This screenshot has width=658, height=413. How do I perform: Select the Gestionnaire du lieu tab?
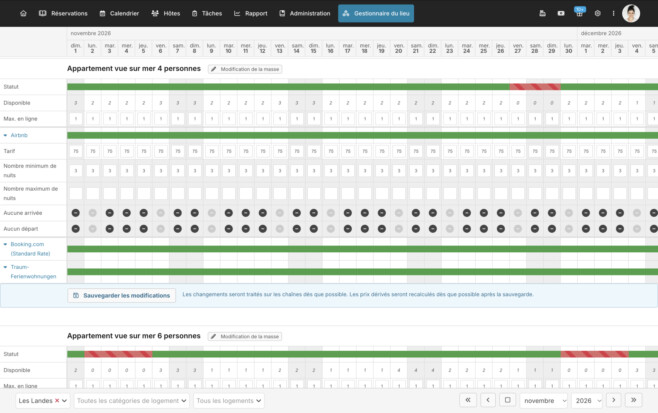click(376, 13)
